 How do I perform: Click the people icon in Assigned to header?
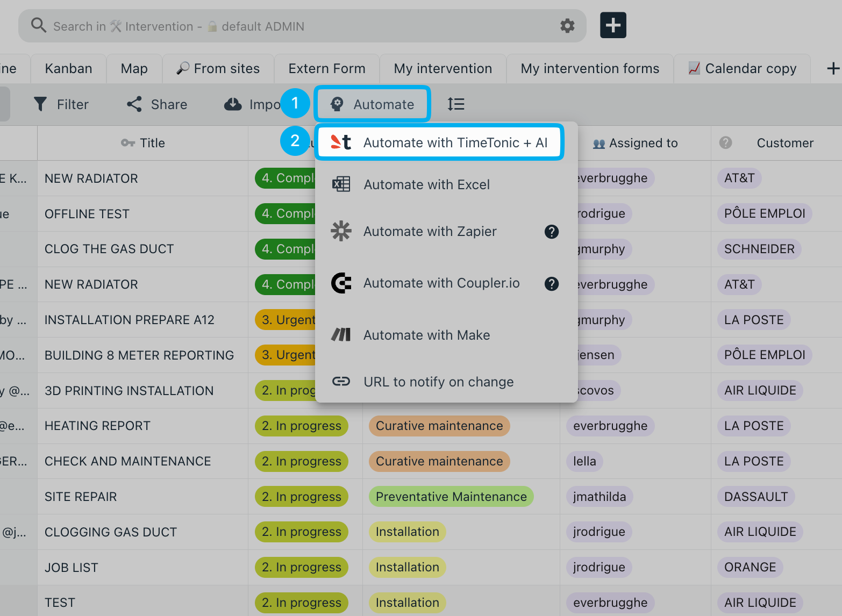(599, 144)
